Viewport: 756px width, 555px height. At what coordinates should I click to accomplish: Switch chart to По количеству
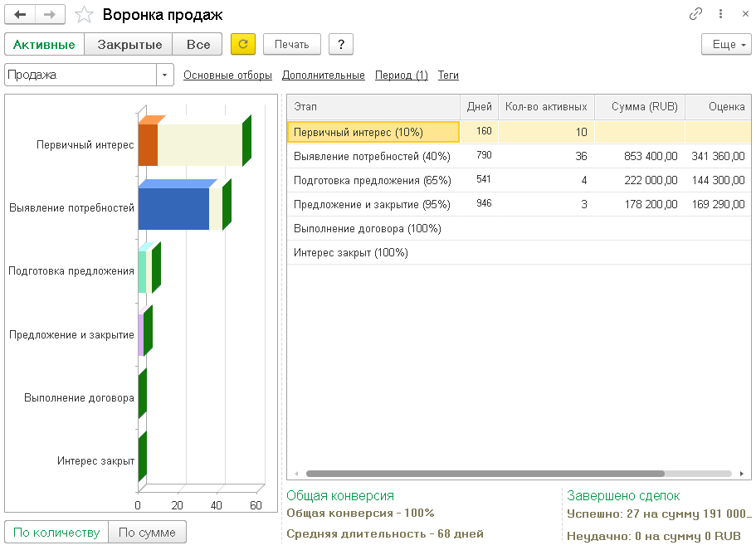pos(56,533)
